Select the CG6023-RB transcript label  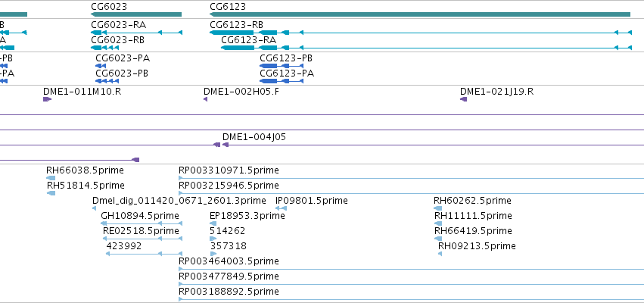[117, 40]
